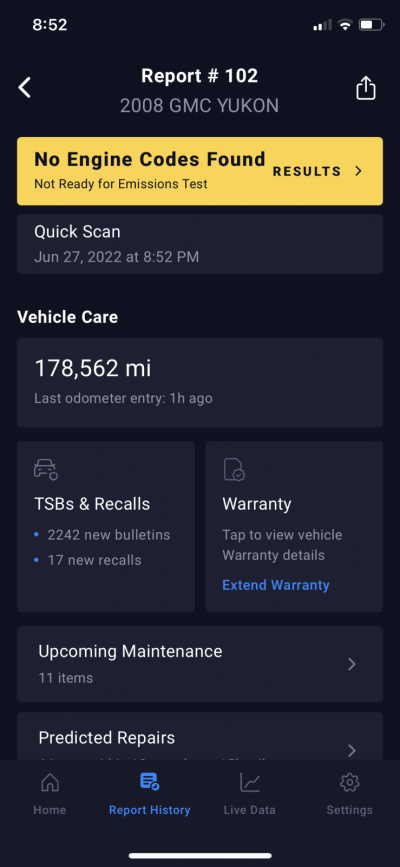400x867 pixels.
Task: Switch to Settings tab label
Action: tap(350, 810)
